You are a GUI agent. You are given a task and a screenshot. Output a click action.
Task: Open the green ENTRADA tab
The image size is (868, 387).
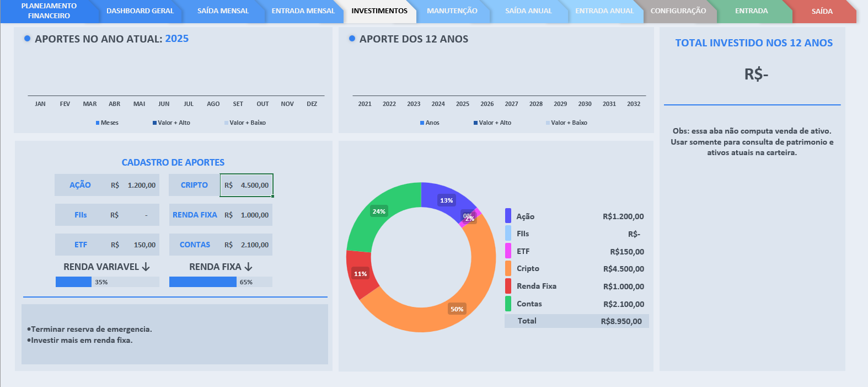tap(751, 11)
